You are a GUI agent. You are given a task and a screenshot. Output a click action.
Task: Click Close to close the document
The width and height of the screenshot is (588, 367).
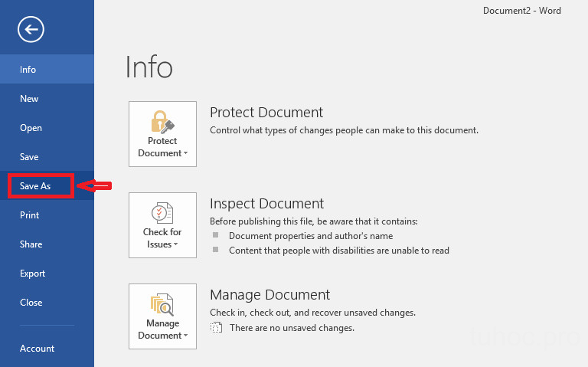pyautogui.click(x=47, y=303)
